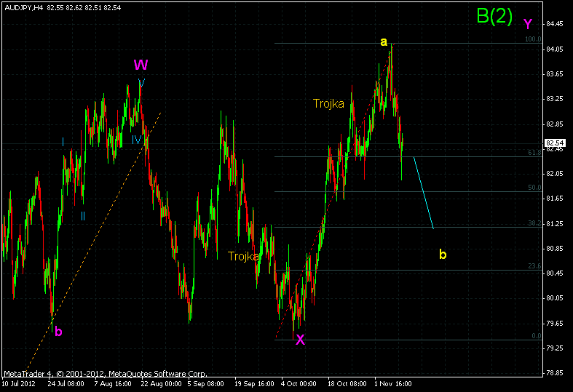Click the 82.85 price axis value
573x392 pixels.
(555, 124)
